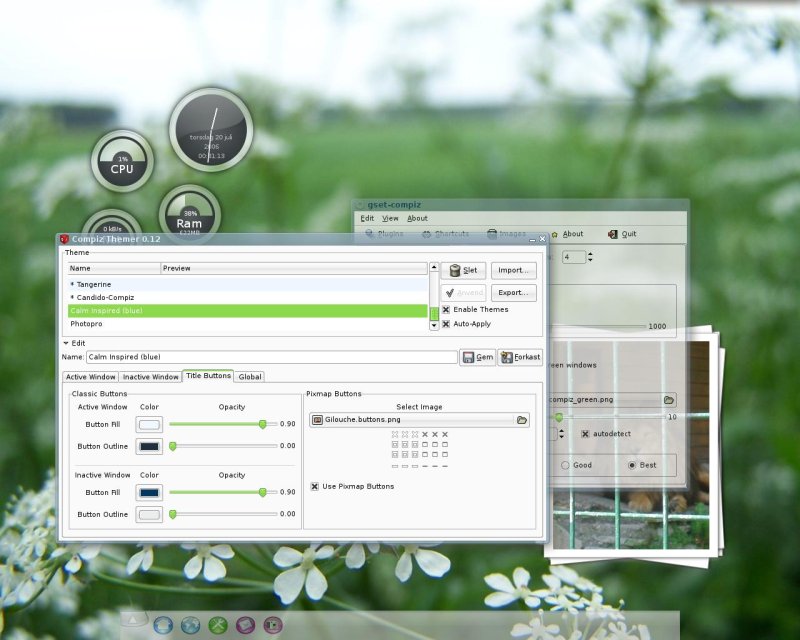
Task: Click theme list scrollbar up arrow
Action: tap(434, 267)
